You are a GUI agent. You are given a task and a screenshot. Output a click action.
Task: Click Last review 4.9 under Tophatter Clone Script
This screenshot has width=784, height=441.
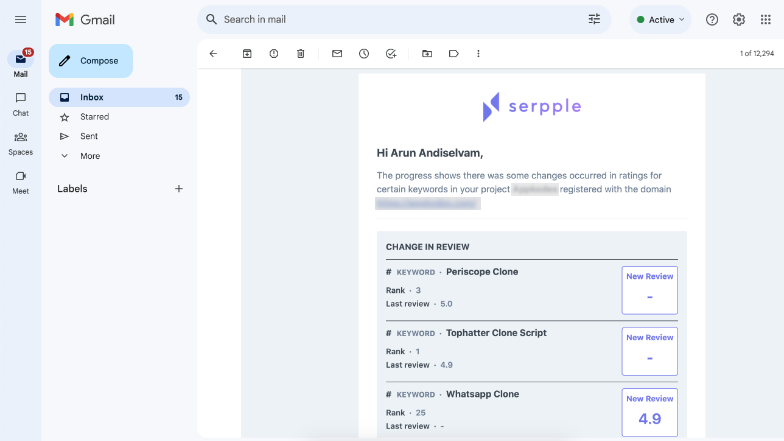[x=446, y=365]
